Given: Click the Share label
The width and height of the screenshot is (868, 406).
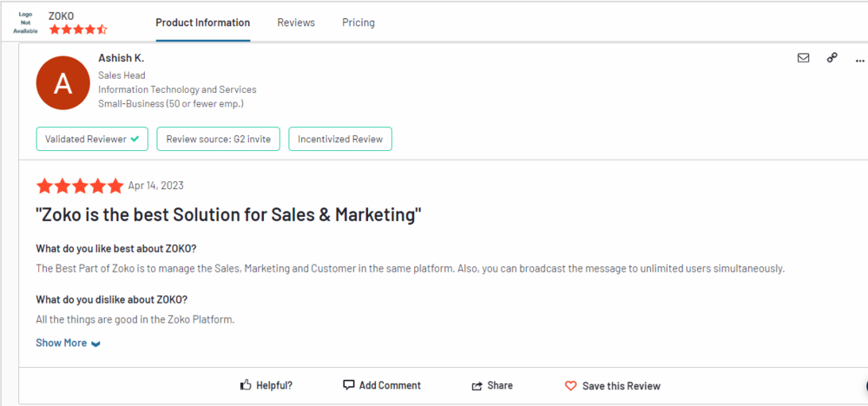Looking at the screenshot, I should (500, 385).
